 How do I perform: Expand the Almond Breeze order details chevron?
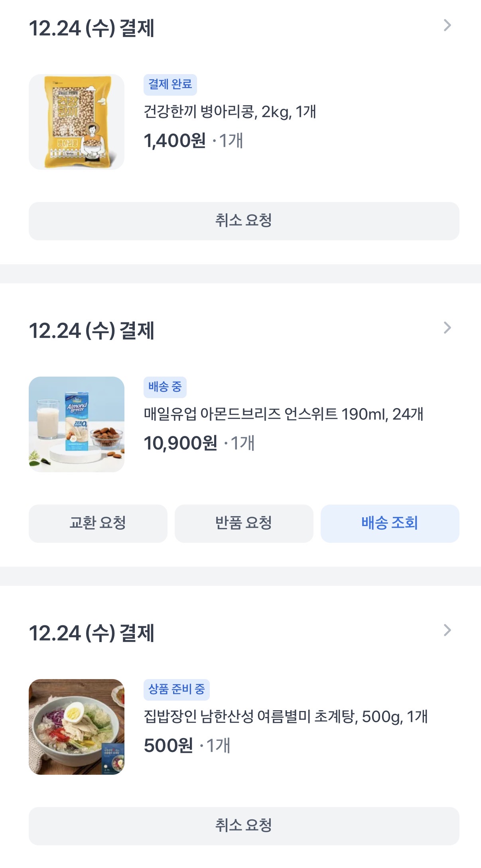pyautogui.click(x=447, y=328)
